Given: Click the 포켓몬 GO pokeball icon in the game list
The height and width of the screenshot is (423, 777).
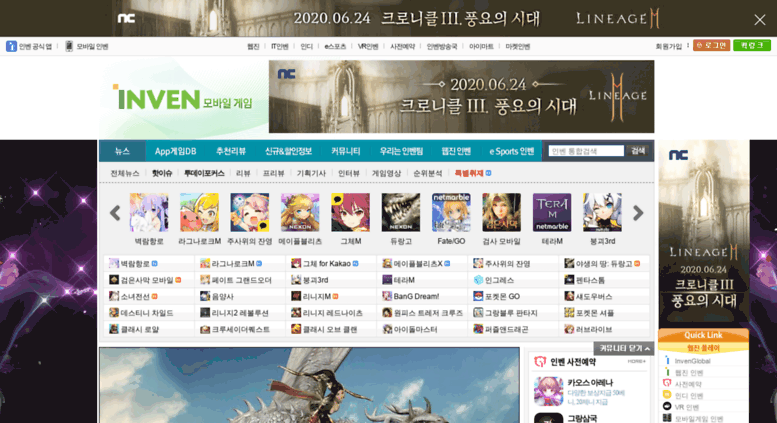Looking at the screenshot, I should (478, 296).
